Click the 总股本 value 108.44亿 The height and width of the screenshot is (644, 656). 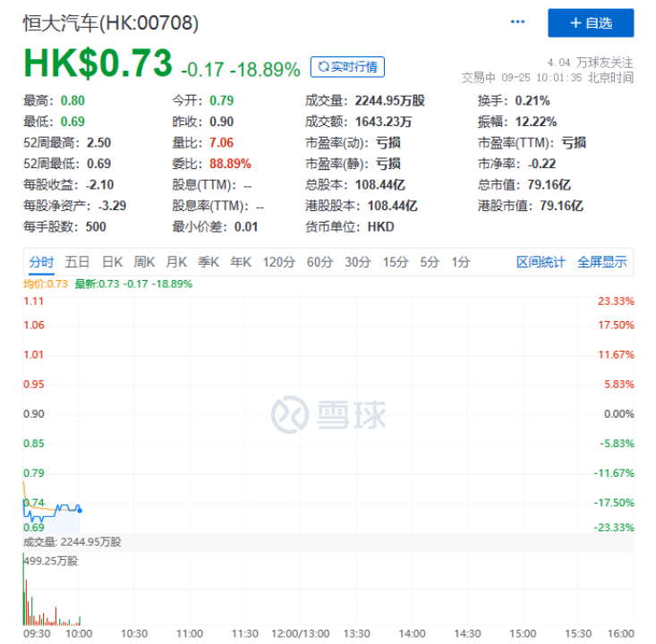coord(379,184)
